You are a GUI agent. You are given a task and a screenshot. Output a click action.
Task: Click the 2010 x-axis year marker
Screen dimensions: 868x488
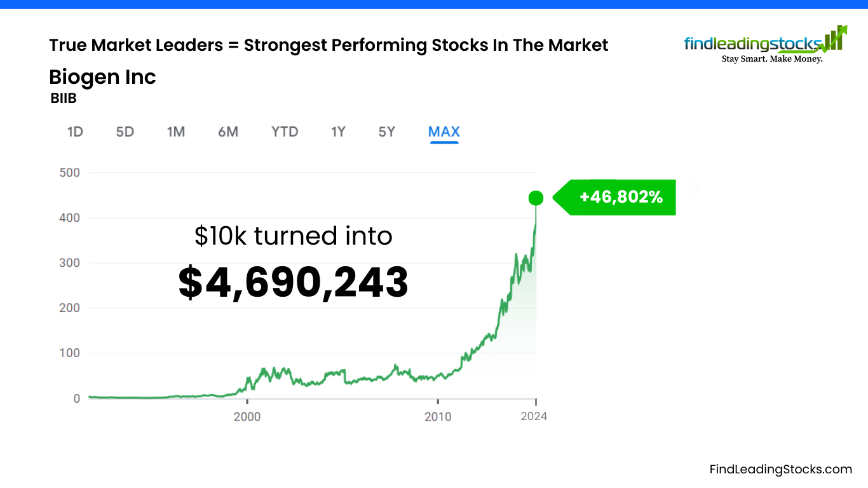click(x=438, y=416)
